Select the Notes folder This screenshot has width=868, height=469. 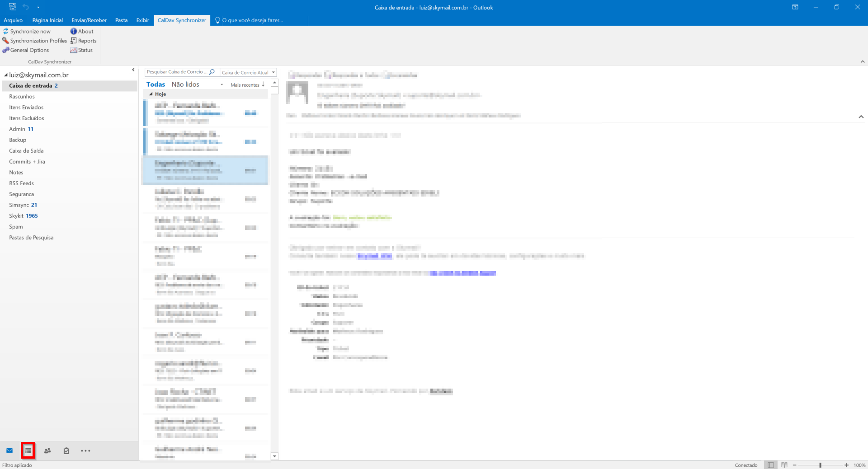point(70,173)
